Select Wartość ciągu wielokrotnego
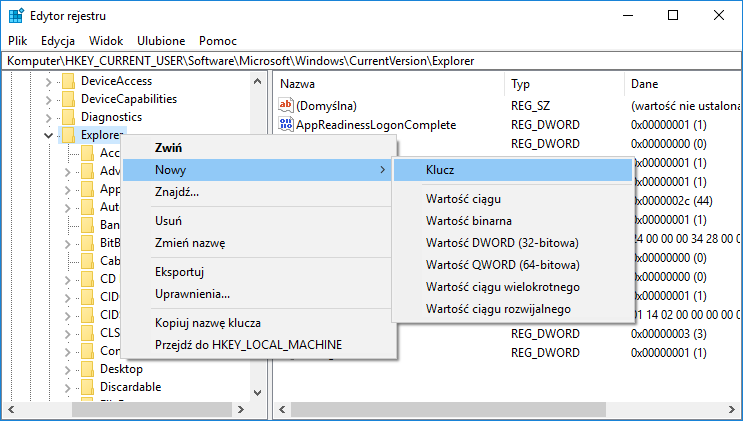 coord(513,287)
